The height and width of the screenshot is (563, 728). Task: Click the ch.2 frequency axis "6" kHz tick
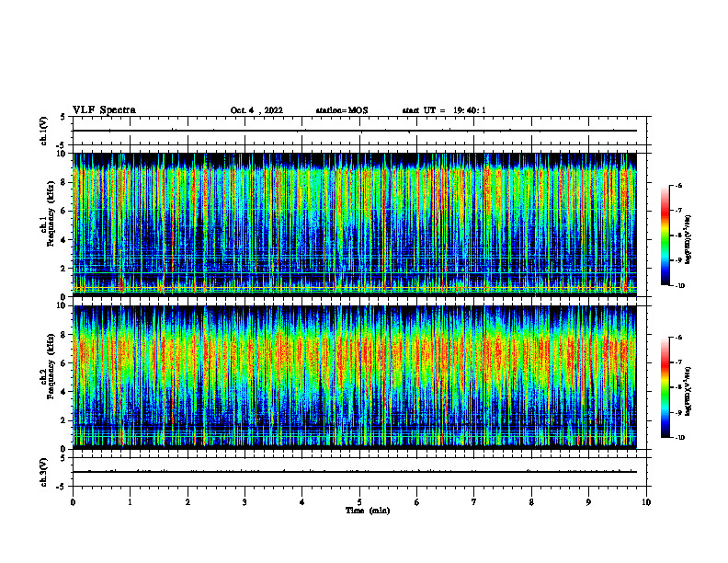(x=63, y=363)
